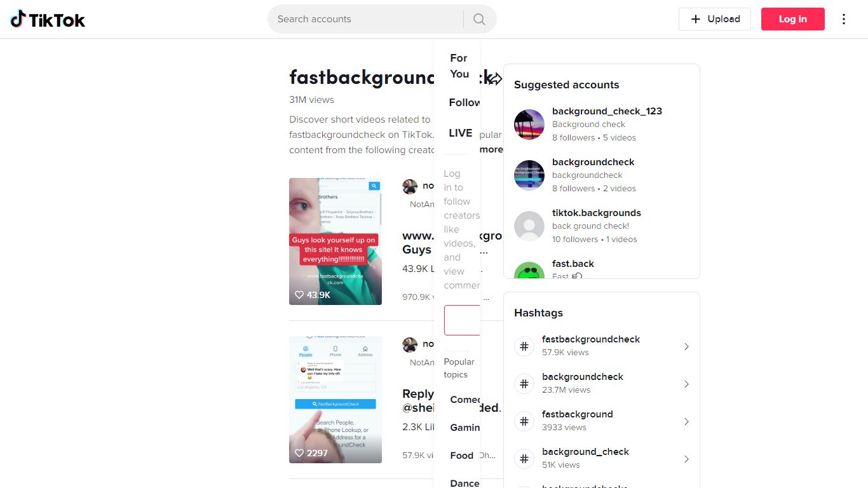Viewport: 868px width, 488px height.
Task: Click the Hashtags heading
Action: [x=538, y=313]
